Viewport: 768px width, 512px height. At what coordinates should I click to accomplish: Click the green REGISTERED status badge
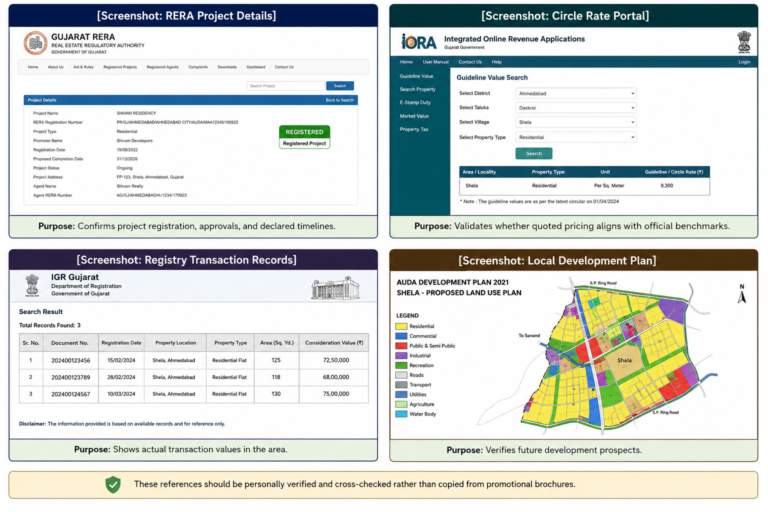(305, 132)
